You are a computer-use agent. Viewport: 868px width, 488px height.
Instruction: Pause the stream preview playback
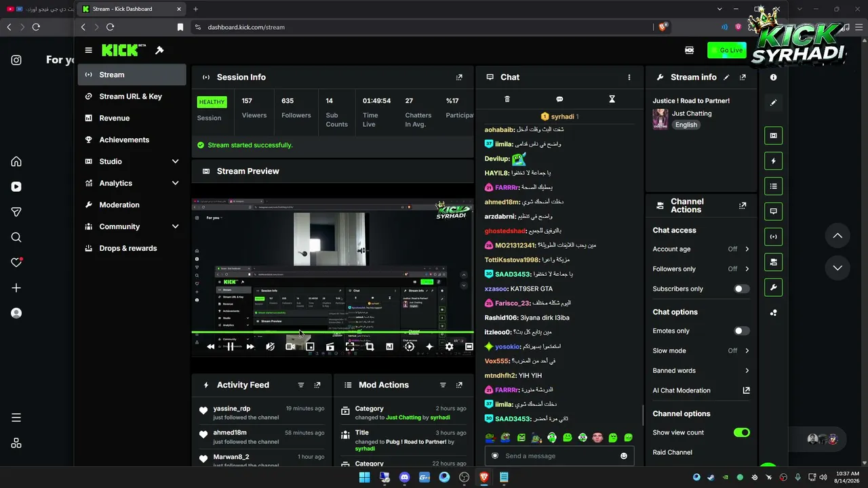coord(231,346)
